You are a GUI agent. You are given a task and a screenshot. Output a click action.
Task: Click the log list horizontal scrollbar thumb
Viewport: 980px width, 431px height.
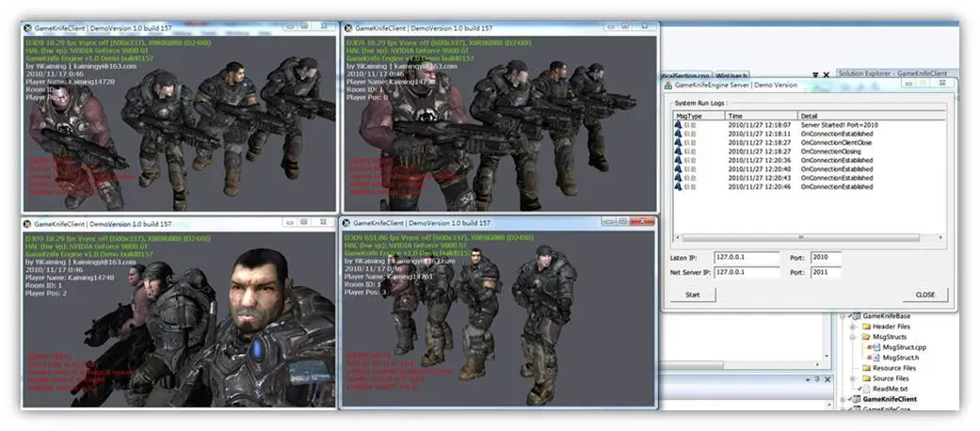[800, 237]
